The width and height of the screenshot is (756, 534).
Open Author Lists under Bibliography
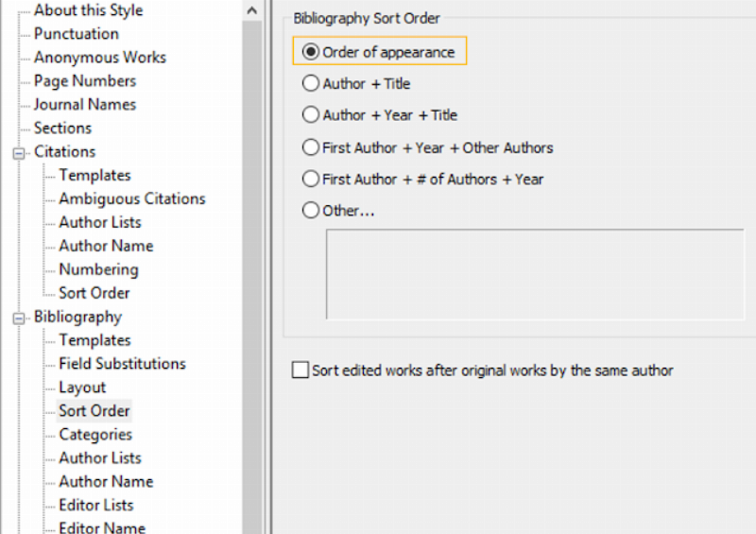[100, 457]
